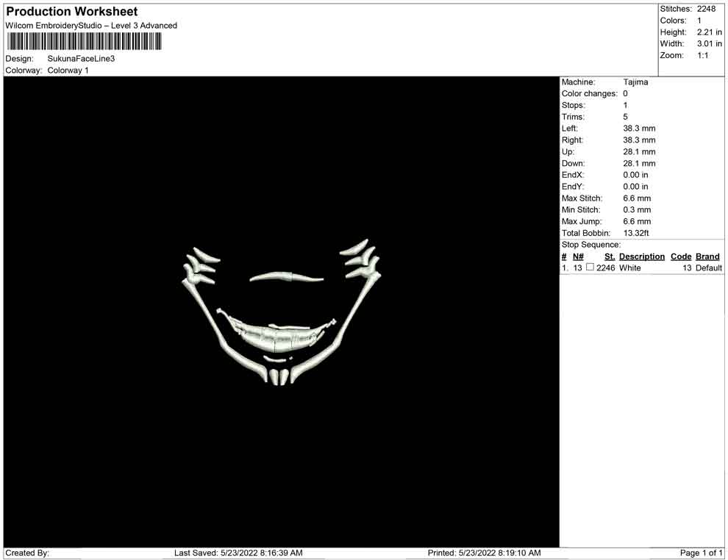Click the Created By label

(x=27, y=553)
